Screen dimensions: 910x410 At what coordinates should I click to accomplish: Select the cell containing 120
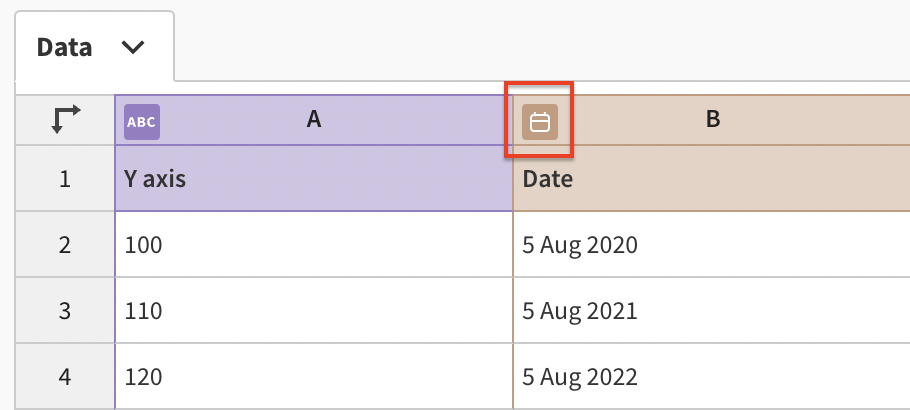coord(314,377)
